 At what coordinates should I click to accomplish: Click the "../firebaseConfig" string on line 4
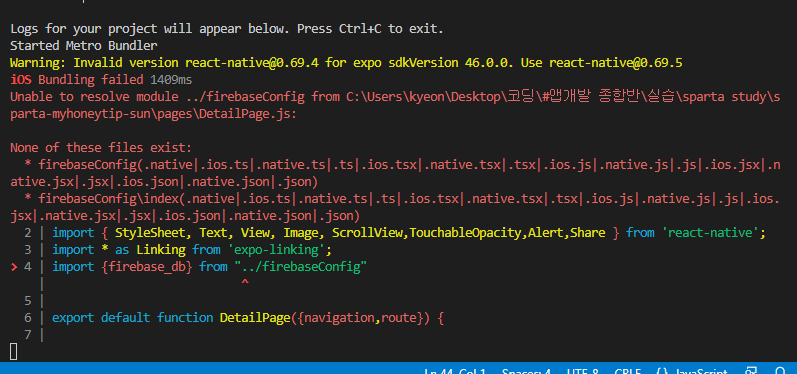click(x=300, y=267)
